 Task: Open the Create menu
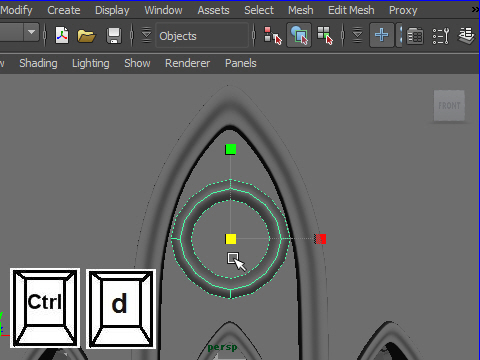pyautogui.click(x=64, y=10)
